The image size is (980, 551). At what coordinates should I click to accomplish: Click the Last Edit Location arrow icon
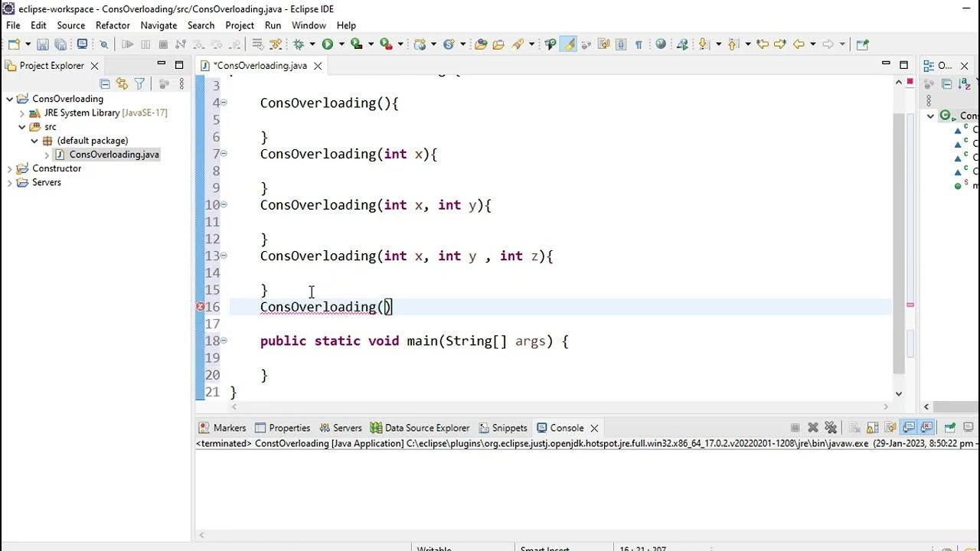click(763, 44)
